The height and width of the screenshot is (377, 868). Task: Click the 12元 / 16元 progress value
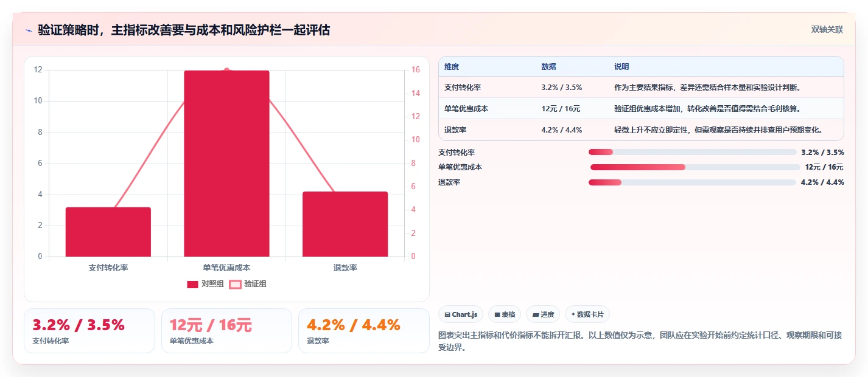824,167
